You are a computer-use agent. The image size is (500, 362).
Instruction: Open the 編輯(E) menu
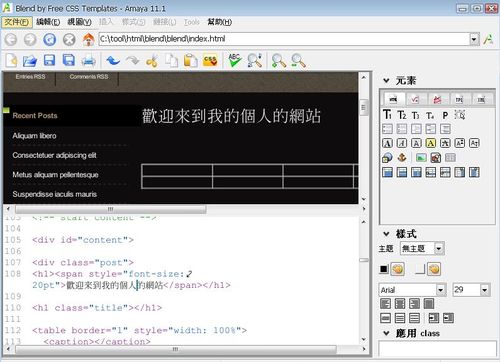48,22
